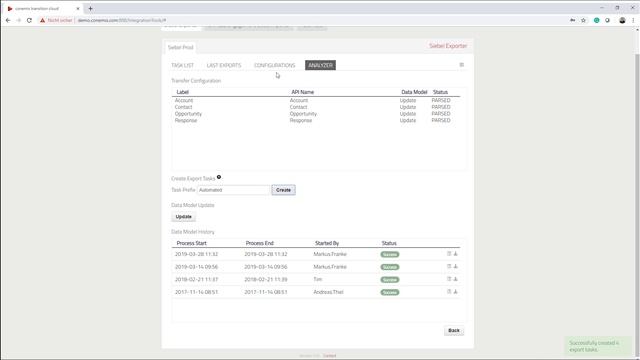Download data model from 2017-11-14 row

point(456,292)
